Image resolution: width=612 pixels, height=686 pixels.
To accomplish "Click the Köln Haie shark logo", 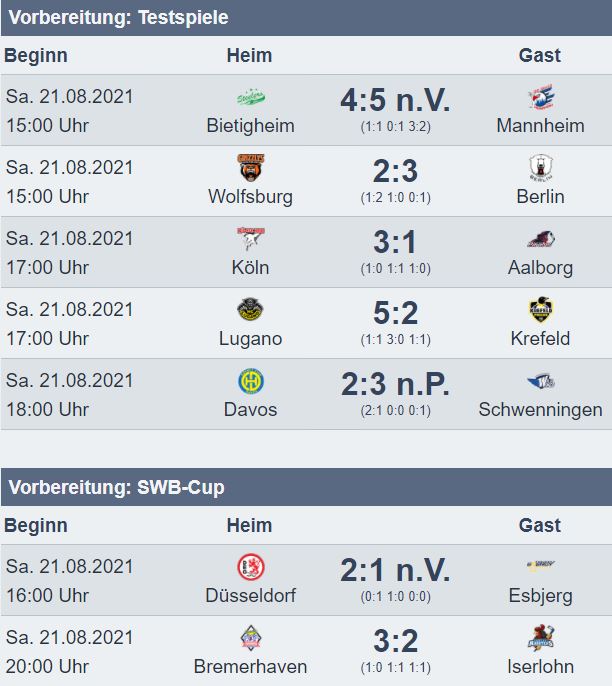I will coord(251,238).
